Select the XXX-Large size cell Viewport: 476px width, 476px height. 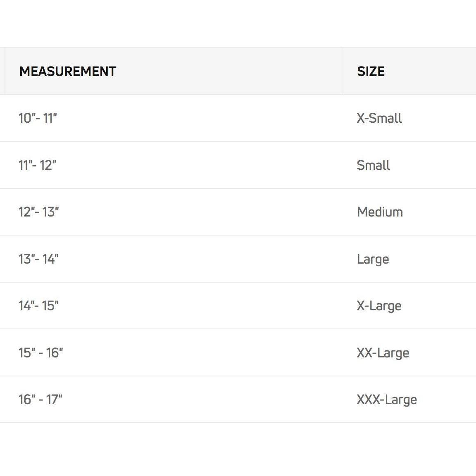pos(387,400)
